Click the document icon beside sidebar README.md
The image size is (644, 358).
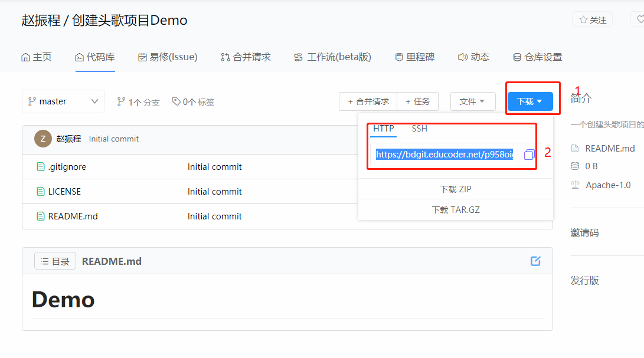click(575, 148)
